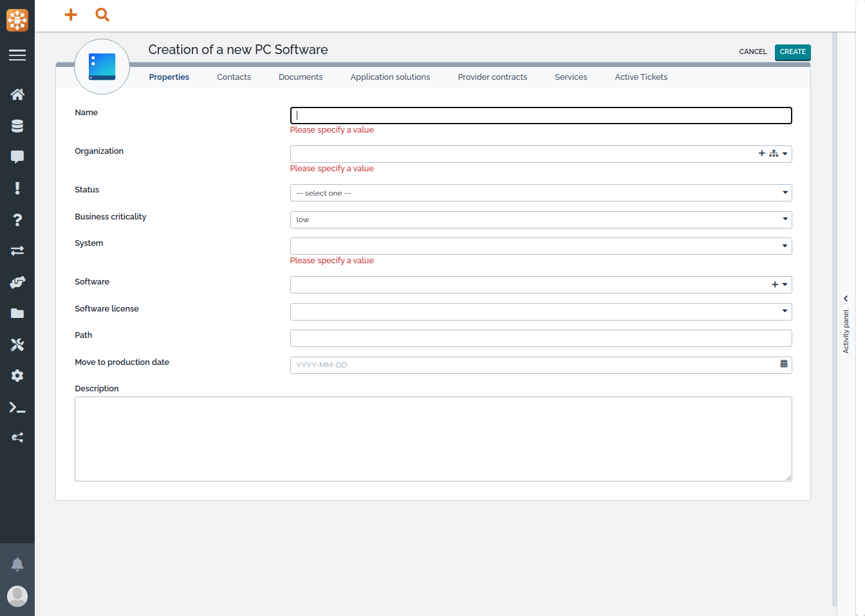
Task: Open Business criticality dropdown
Action: click(541, 219)
